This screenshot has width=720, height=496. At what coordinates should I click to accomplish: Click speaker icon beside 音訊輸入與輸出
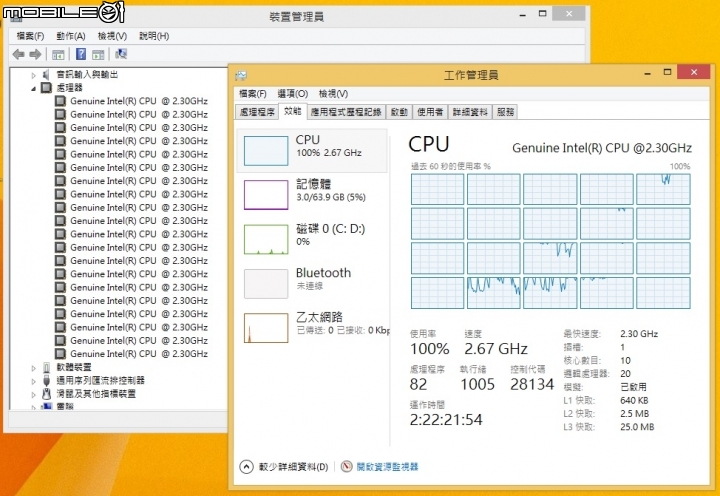pos(46,74)
